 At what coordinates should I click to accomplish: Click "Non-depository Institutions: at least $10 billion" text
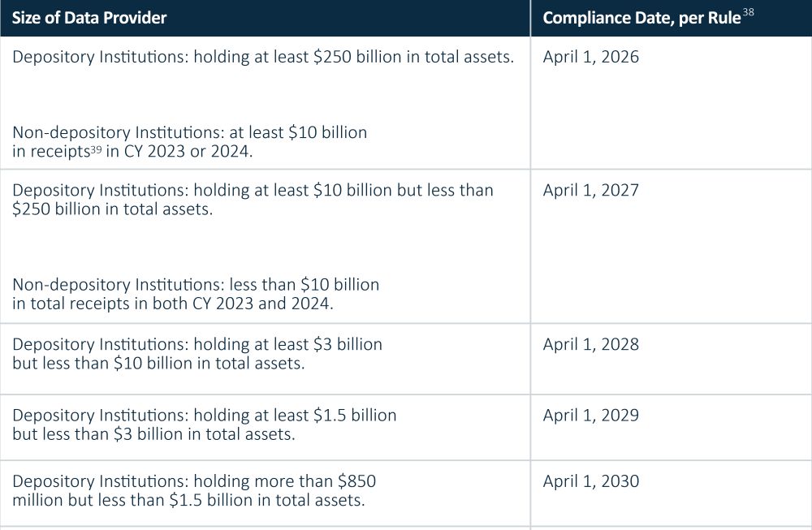(189, 132)
